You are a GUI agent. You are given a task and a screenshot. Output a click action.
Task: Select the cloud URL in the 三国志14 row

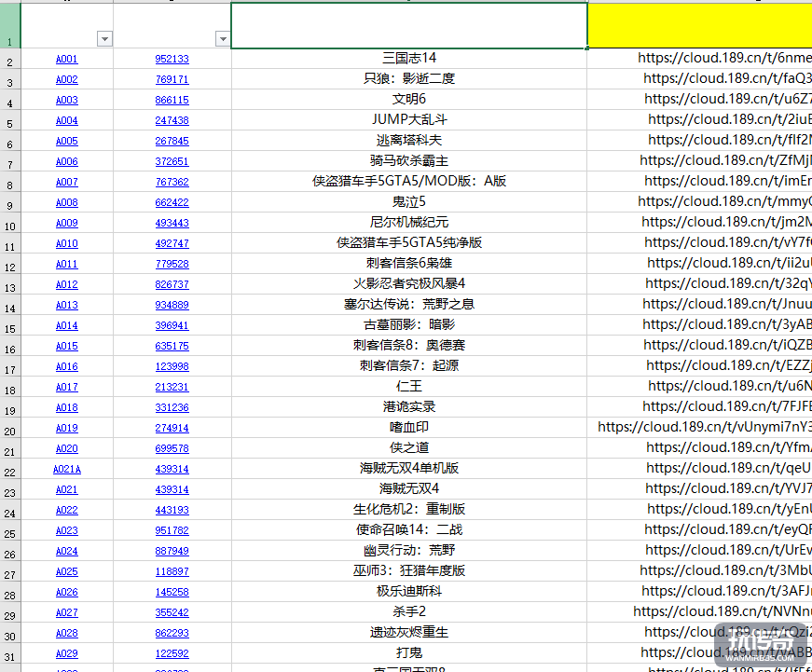[x=724, y=58]
